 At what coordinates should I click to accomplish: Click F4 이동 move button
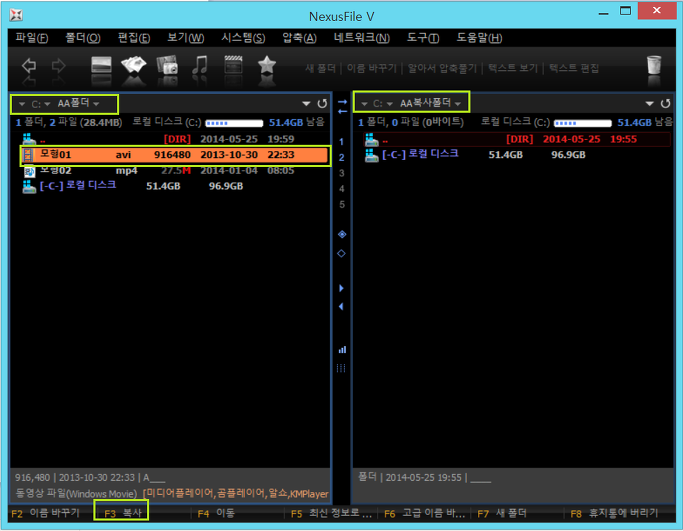click(x=216, y=513)
